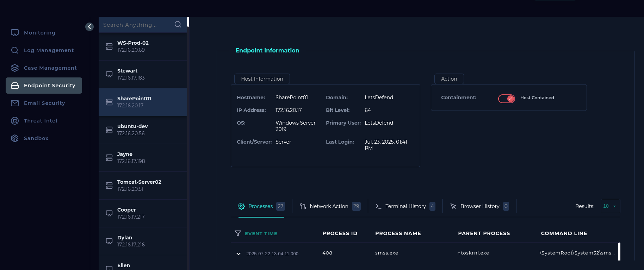The height and width of the screenshot is (270, 644).
Task: Collapse the sidebar with arrow button
Action: tap(89, 27)
